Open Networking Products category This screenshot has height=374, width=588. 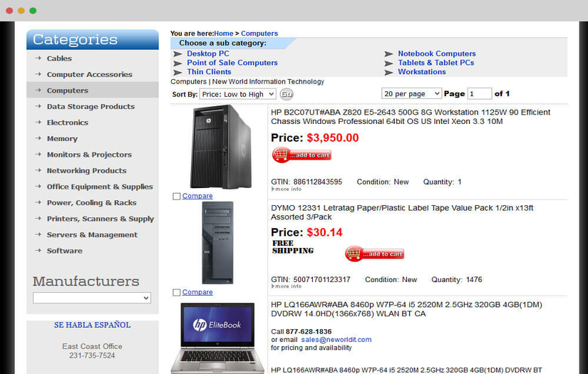[x=87, y=170]
